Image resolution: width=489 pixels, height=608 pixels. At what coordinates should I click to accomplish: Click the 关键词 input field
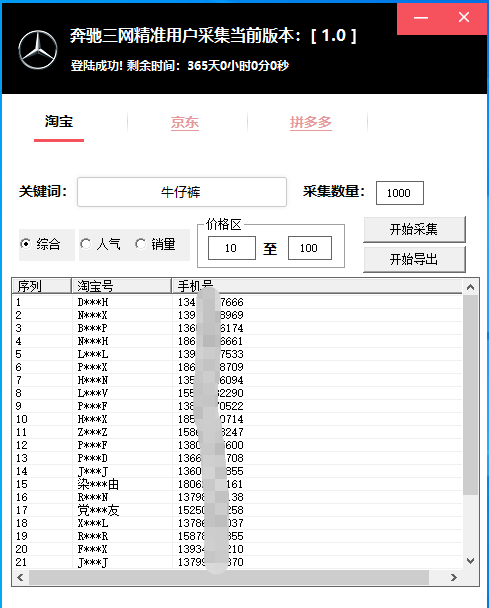182,192
